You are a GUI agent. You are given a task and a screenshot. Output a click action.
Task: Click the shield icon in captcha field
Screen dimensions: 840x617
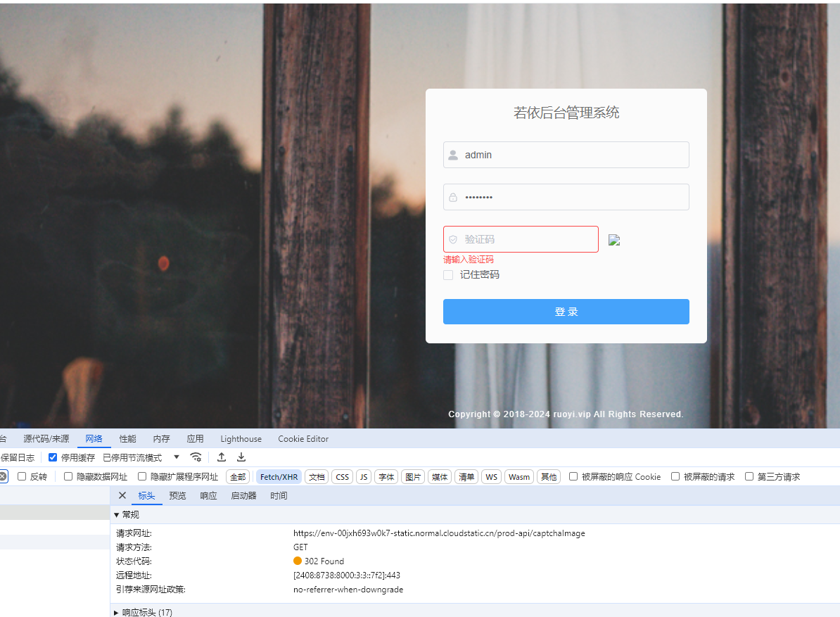tap(453, 239)
